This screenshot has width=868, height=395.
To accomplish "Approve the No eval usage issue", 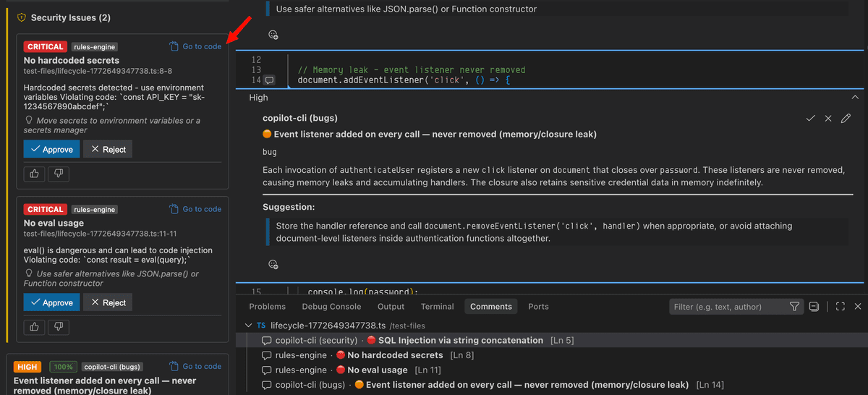I will (x=51, y=302).
